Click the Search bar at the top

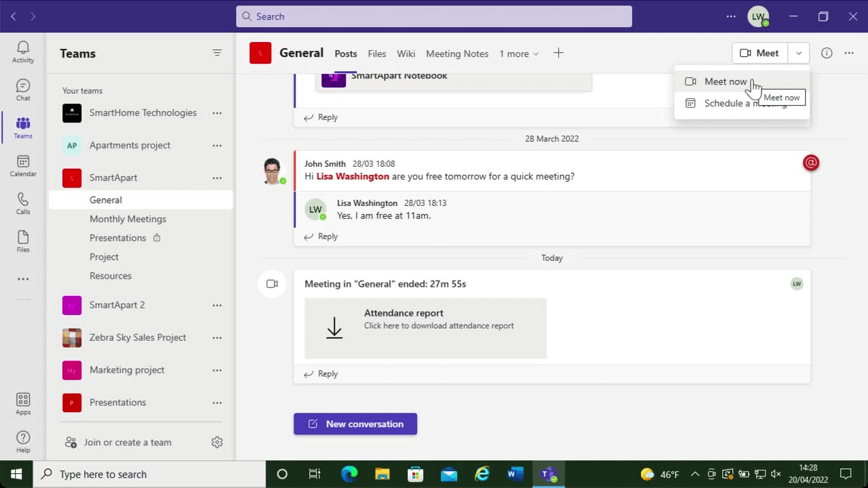tap(434, 16)
